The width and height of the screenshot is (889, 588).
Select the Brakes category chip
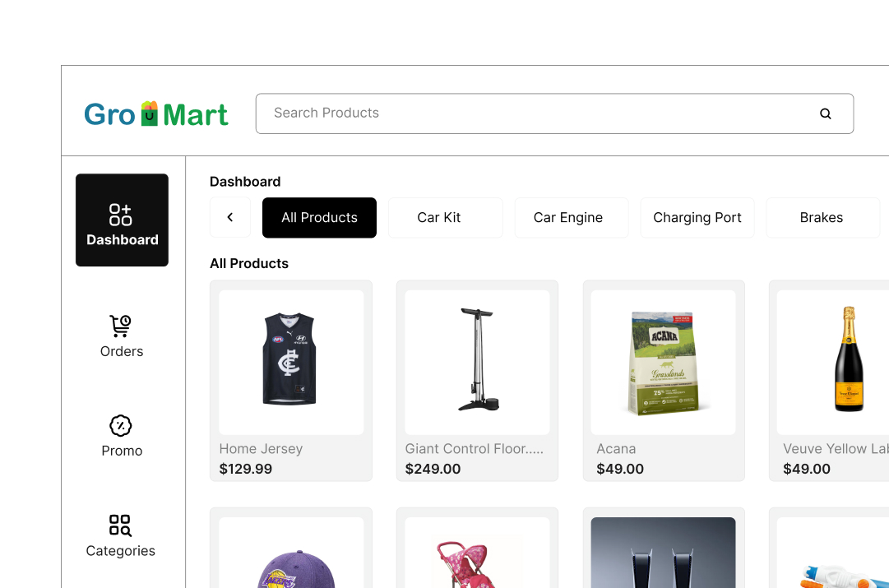click(x=822, y=218)
